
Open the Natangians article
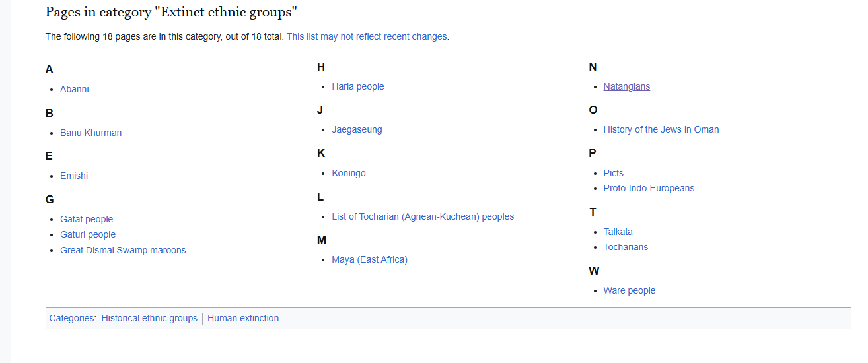point(627,86)
